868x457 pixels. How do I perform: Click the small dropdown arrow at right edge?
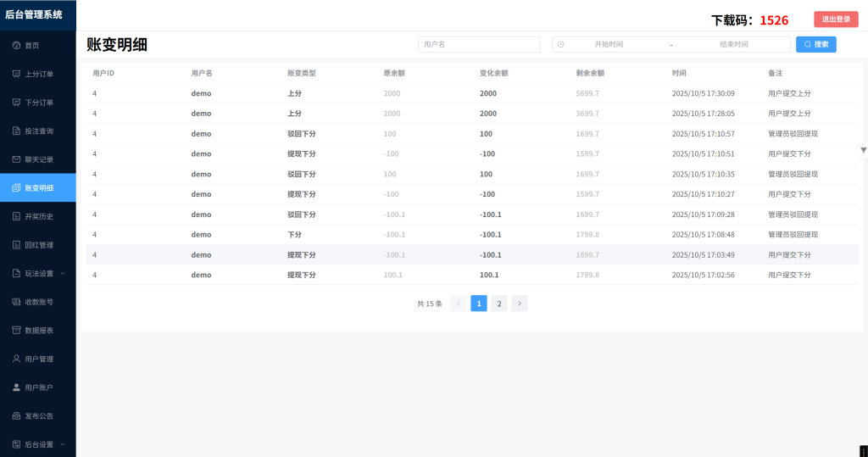pyautogui.click(x=863, y=150)
